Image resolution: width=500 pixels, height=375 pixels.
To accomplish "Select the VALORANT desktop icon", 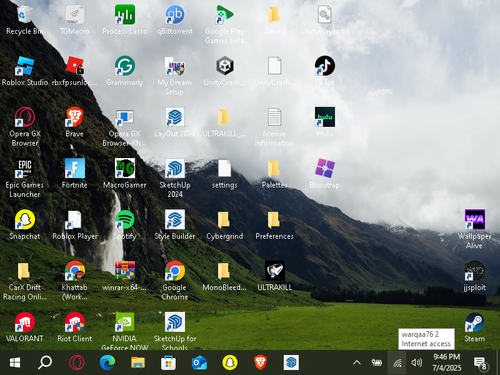I will coord(24,323).
